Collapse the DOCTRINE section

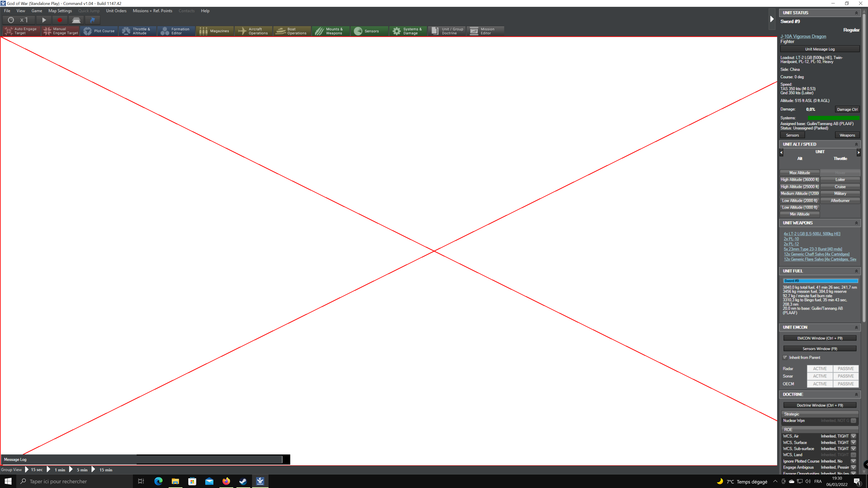(856, 394)
